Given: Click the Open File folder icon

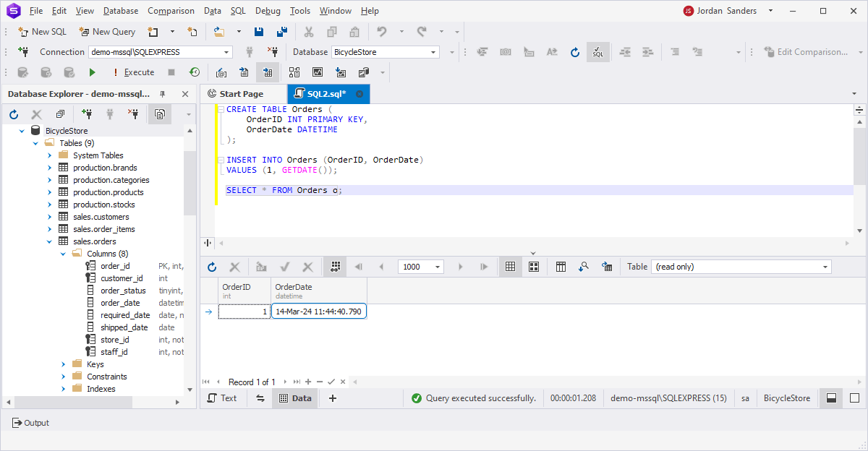Looking at the screenshot, I should click(218, 32).
